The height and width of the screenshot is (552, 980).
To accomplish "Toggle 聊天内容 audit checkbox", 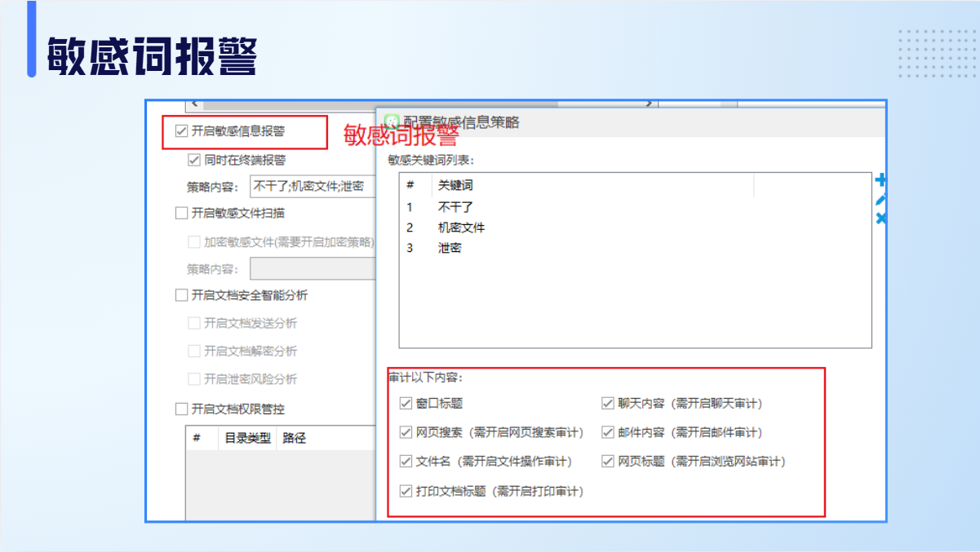I will (x=608, y=403).
